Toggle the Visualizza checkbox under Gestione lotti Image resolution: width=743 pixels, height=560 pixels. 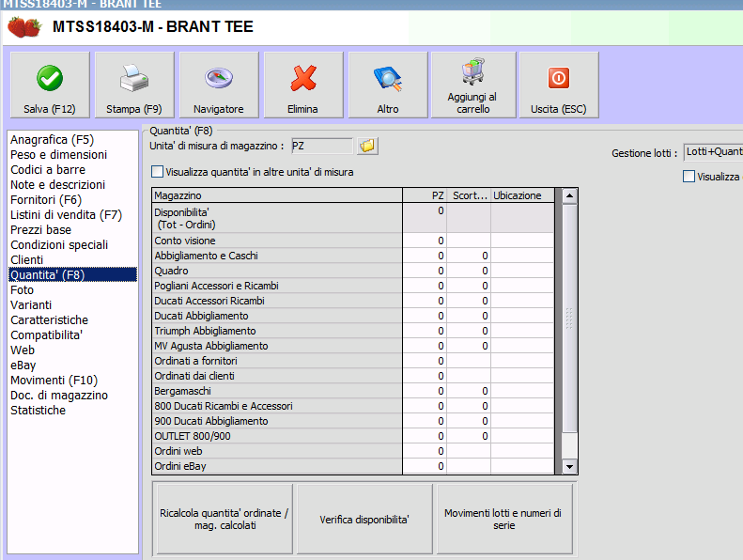[x=689, y=176]
